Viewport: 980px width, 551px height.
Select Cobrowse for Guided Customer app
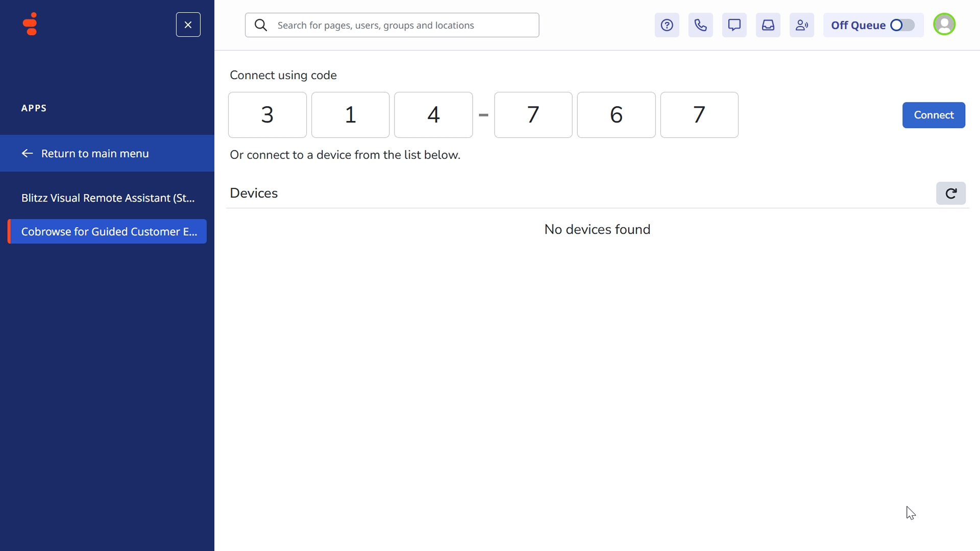pos(108,232)
